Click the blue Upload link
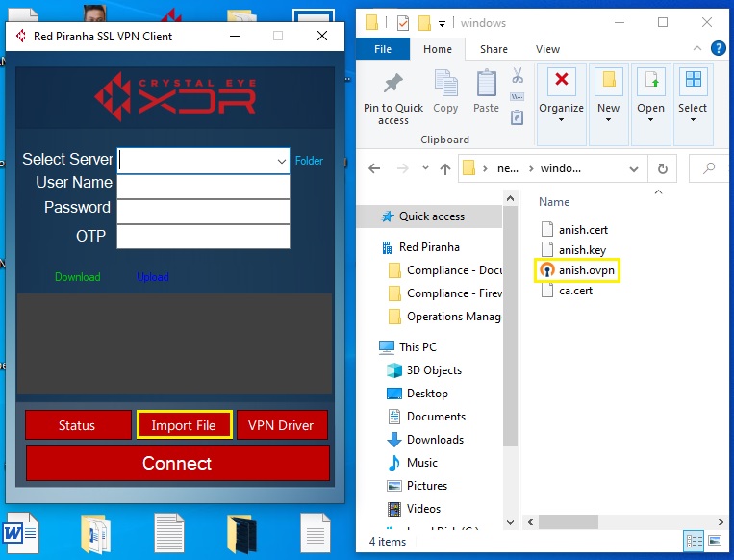Screen dimensions: 734x560 click(153, 277)
